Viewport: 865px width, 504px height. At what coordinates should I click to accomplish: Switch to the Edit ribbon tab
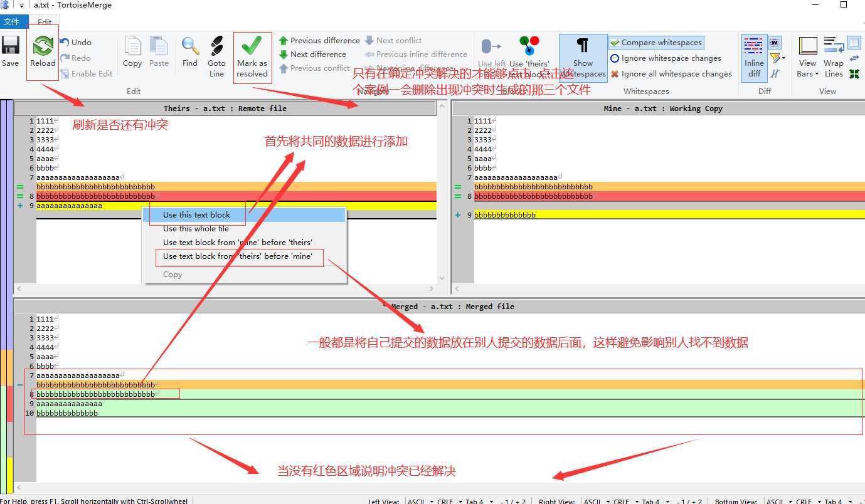point(45,22)
